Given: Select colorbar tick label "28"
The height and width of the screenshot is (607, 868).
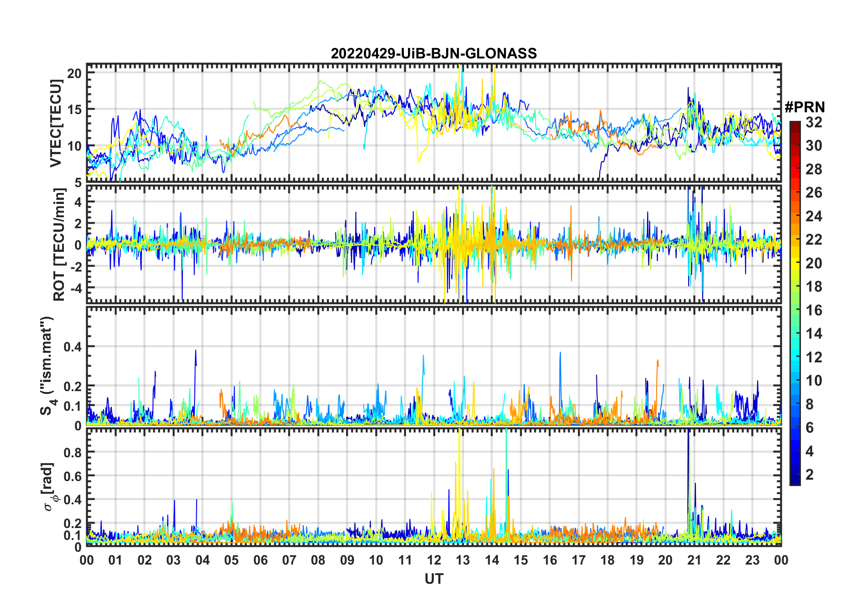Looking at the screenshot, I should (814, 169).
